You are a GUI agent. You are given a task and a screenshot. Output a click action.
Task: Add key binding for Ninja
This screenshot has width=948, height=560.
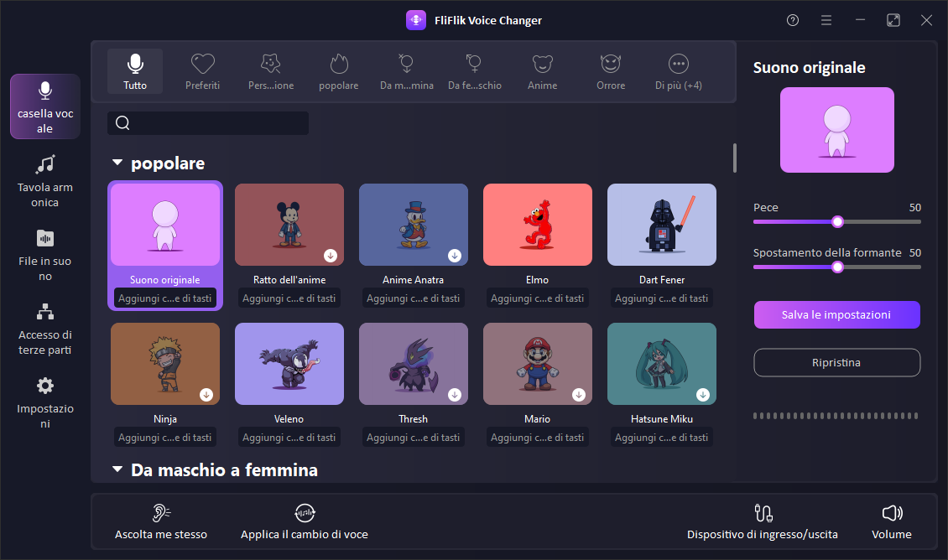click(165, 438)
